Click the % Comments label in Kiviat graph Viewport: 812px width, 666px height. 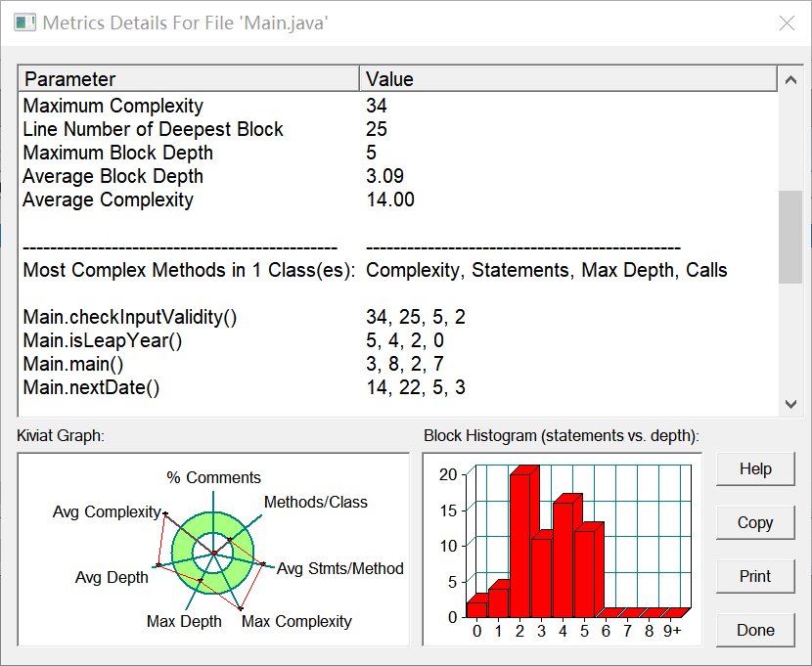(x=213, y=477)
